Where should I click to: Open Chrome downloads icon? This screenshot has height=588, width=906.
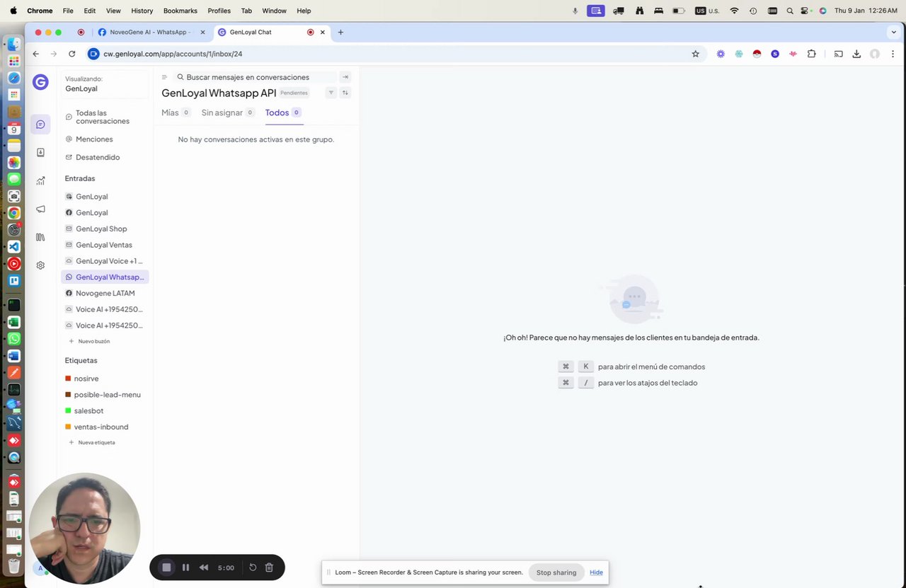pos(856,54)
